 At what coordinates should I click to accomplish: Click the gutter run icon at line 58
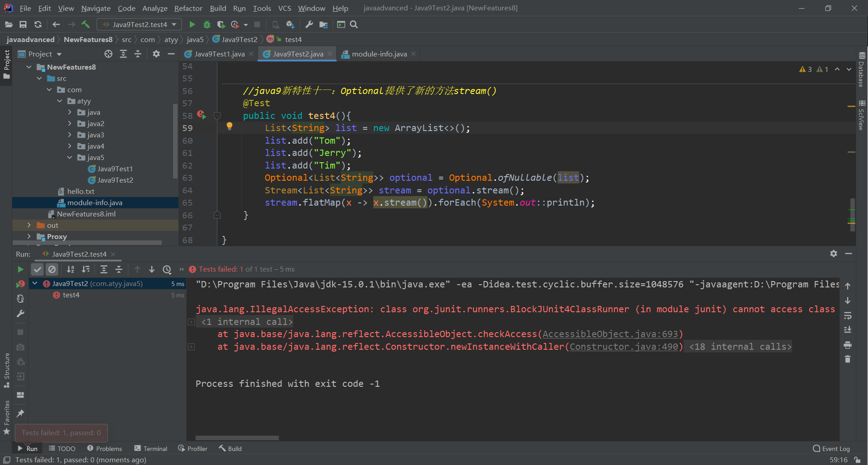[x=201, y=115]
